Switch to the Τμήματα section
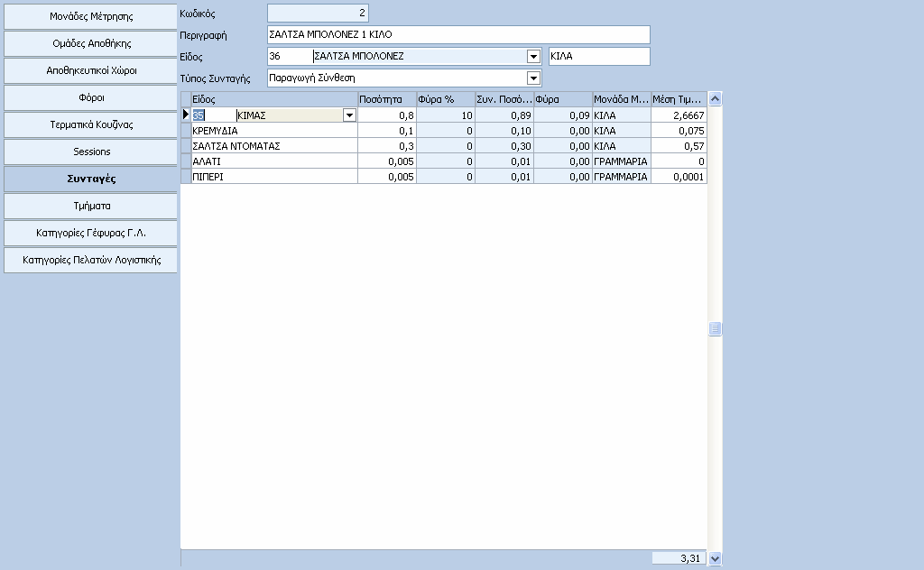The height and width of the screenshot is (570, 924). [91, 207]
